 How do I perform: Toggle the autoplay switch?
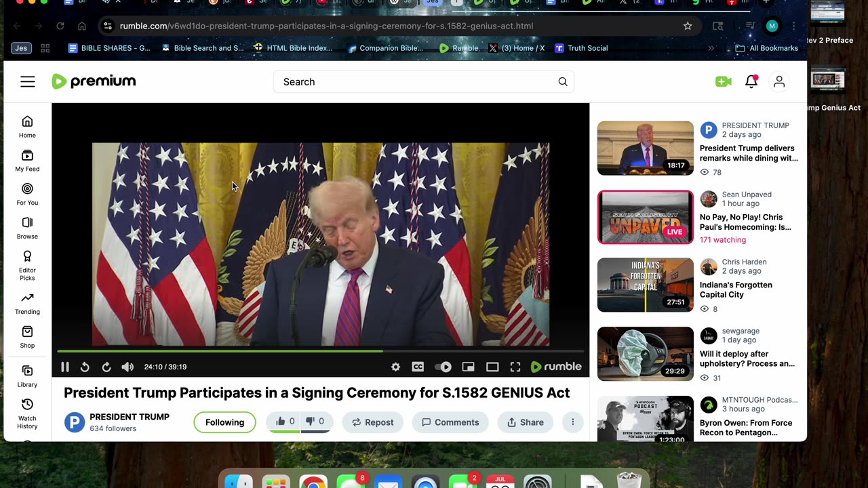click(x=443, y=367)
